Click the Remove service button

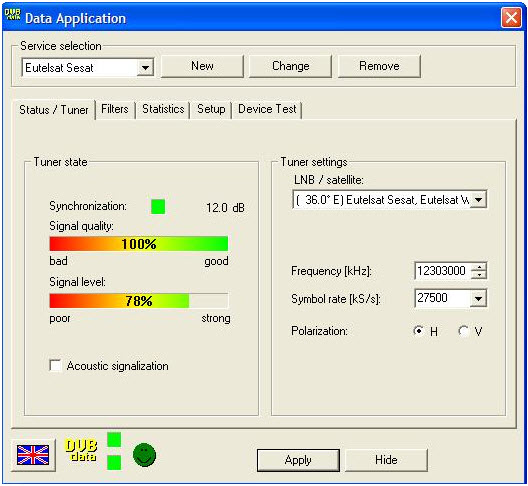tap(379, 66)
